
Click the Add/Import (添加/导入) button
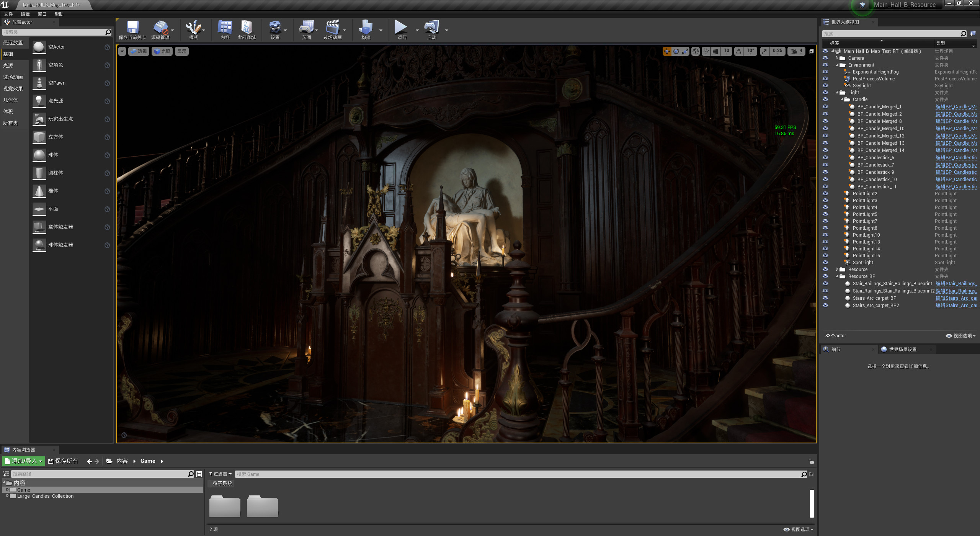coord(23,461)
